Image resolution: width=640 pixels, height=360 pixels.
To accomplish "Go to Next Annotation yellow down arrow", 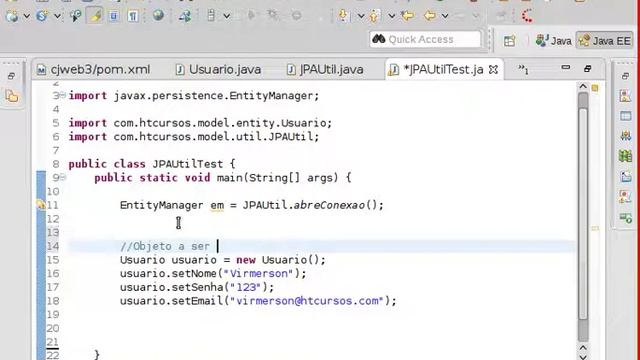I will (x=343, y=16).
